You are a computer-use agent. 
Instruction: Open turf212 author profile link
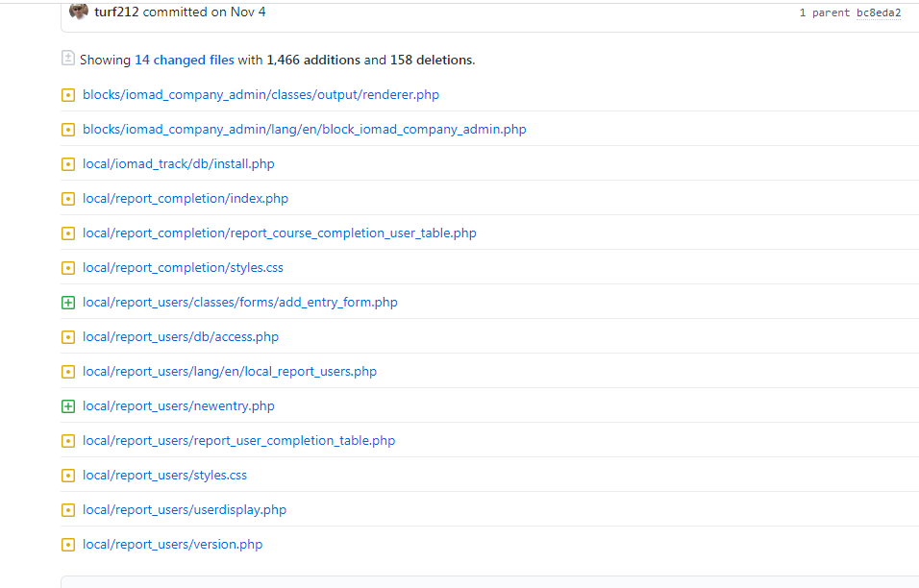pos(116,12)
